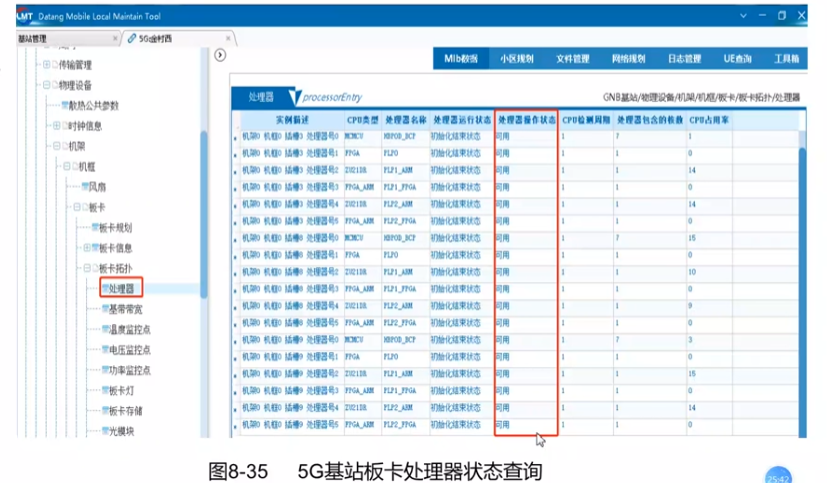Click CPU usage value 9 for 插槽8 处理器号4
The height and width of the screenshot is (483, 827).
pos(690,306)
